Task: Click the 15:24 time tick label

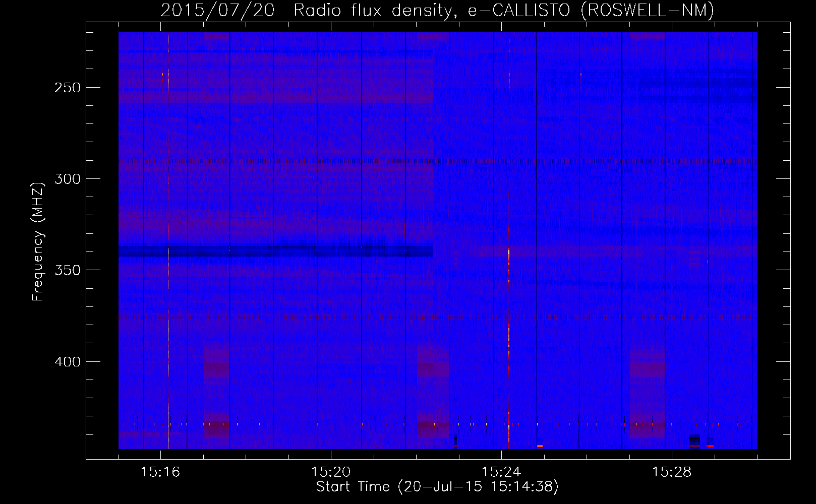Action: coord(501,472)
